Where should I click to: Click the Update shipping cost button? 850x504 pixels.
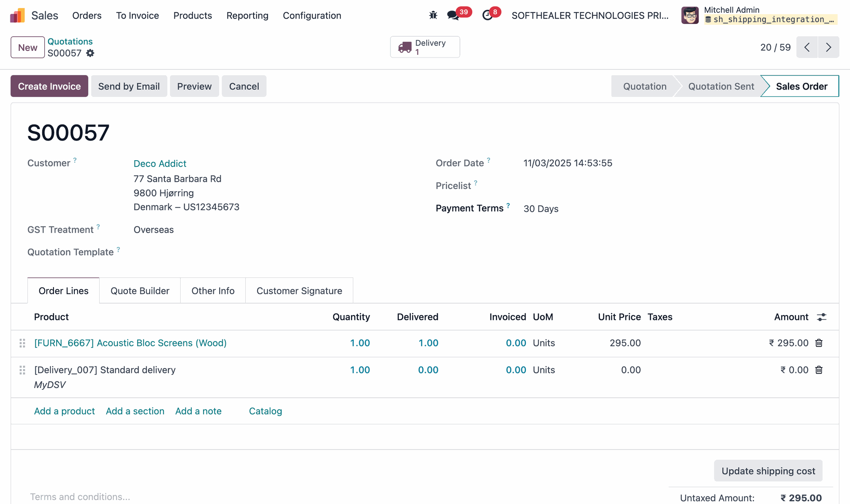pyautogui.click(x=768, y=471)
